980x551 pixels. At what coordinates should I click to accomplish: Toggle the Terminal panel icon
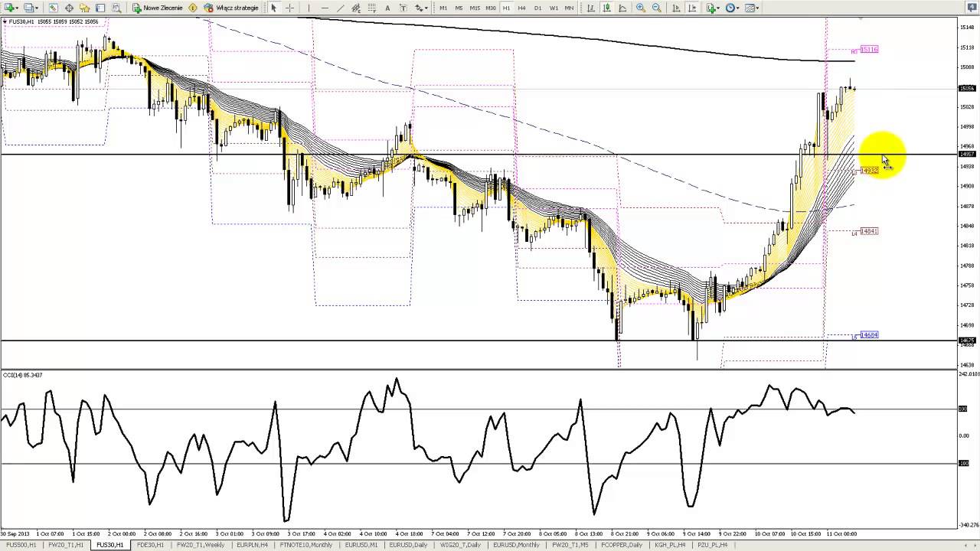(100, 8)
